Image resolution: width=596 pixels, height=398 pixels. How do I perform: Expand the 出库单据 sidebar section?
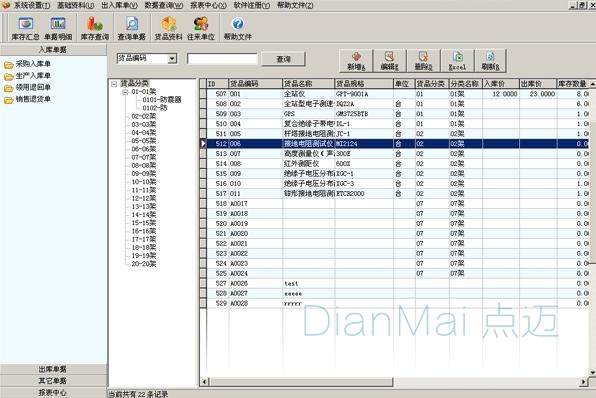(x=53, y=369)
